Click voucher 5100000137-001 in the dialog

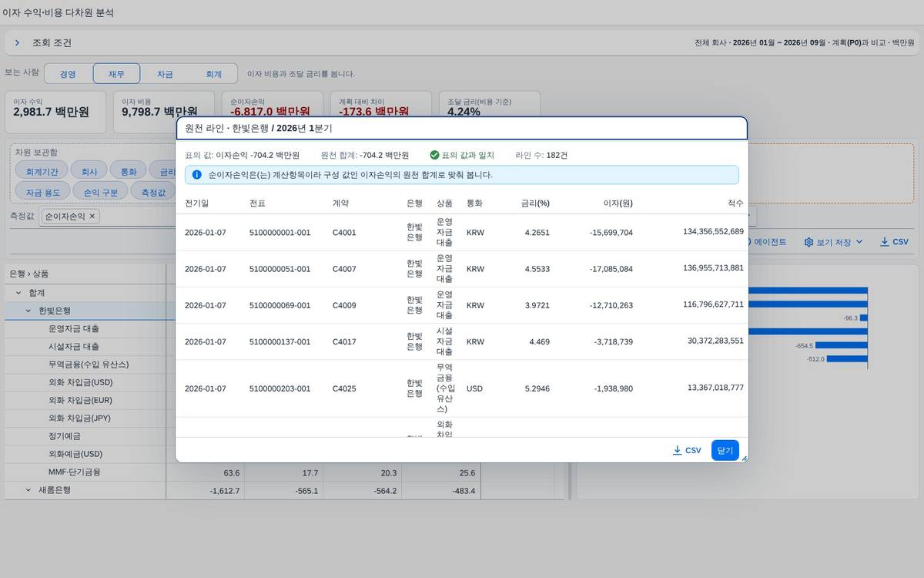(x=280, y=341)
